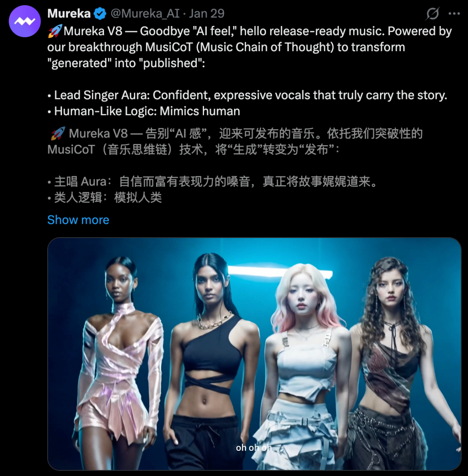Click the "oh oh oh" video subtitle

pyautogui.click(x=254, y=448)
